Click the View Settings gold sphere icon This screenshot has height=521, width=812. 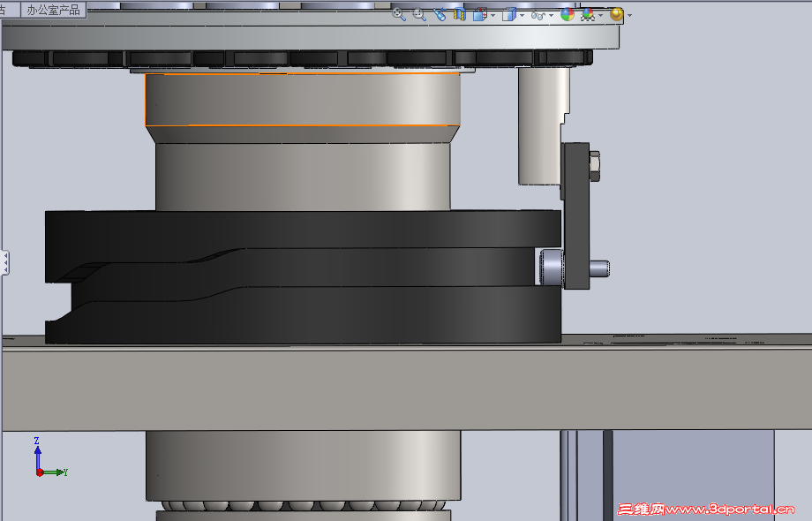tap(616, 14)
